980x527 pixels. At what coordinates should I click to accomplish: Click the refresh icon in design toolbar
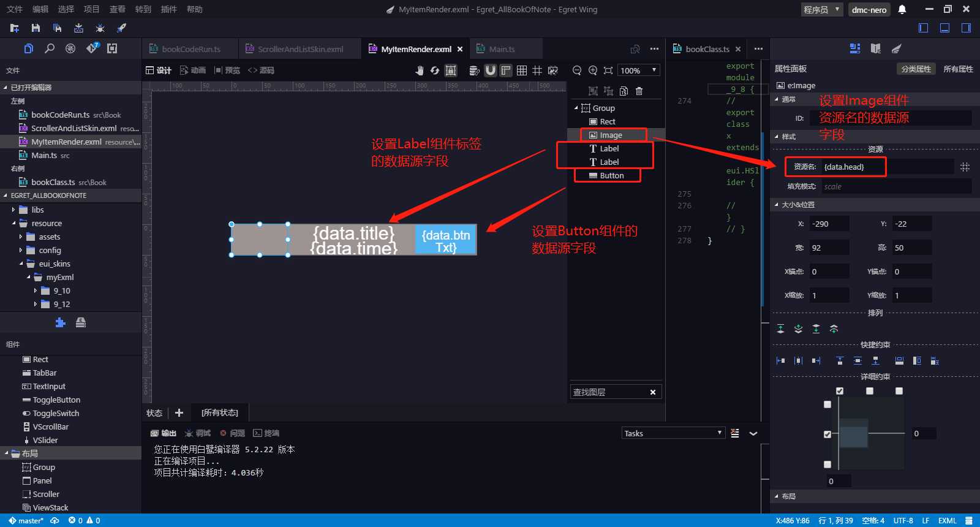[435, 70]
